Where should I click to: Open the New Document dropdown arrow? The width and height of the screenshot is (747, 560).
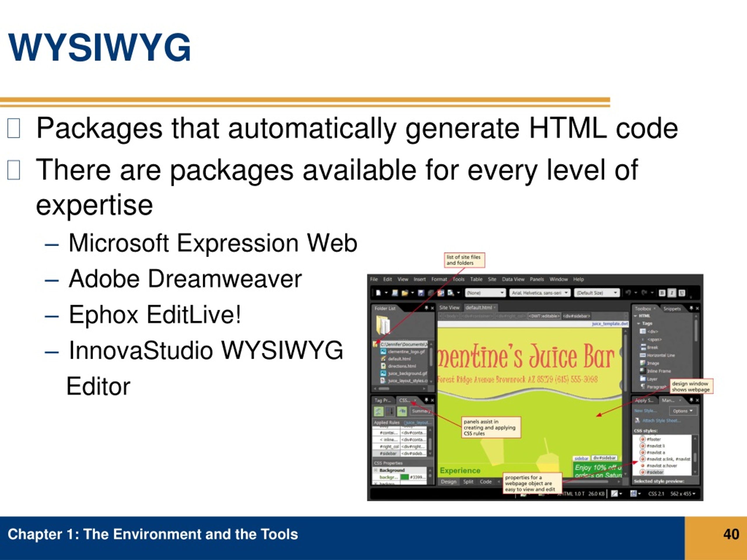point(386,293)
